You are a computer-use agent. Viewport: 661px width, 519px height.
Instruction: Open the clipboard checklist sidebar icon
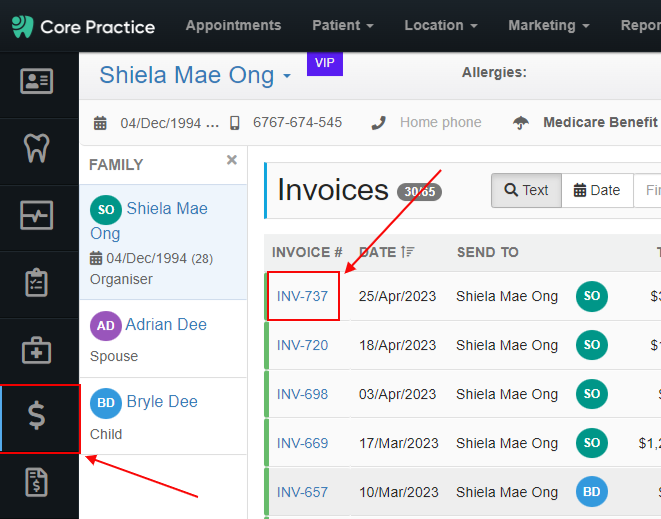point(37,282)
